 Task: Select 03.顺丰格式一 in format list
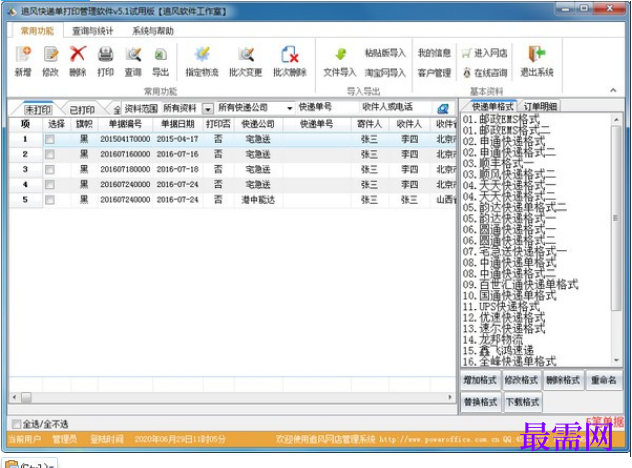pyautogui.click(x=498, y=164)
